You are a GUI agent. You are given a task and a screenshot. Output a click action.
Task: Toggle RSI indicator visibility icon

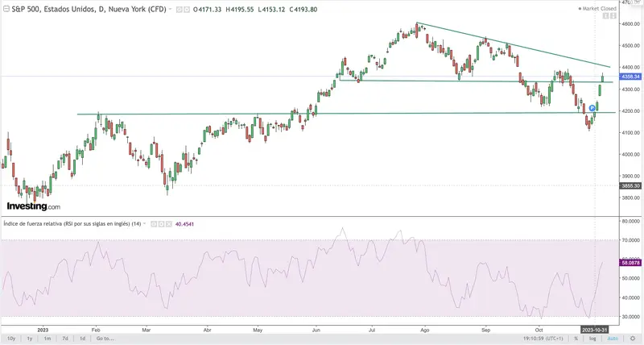point(154,224)
